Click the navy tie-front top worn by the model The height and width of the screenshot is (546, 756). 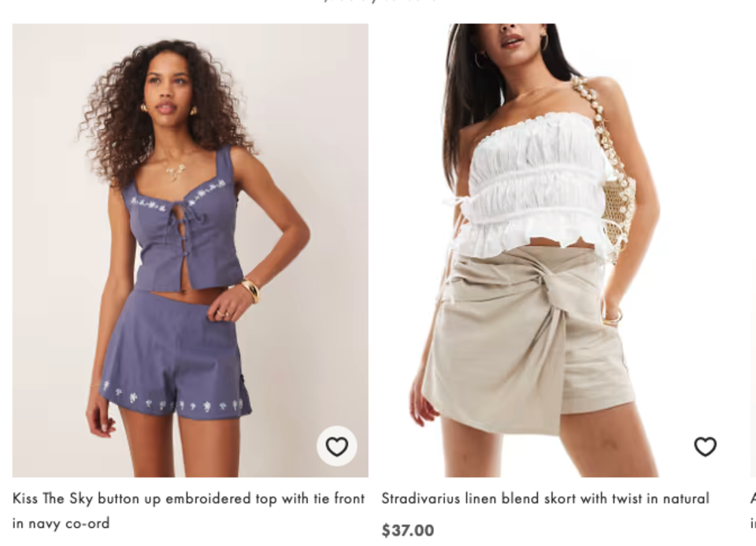click(183, 222)
